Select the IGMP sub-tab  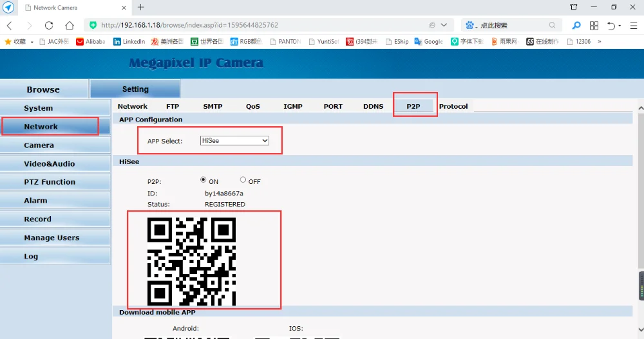[293, 106]
